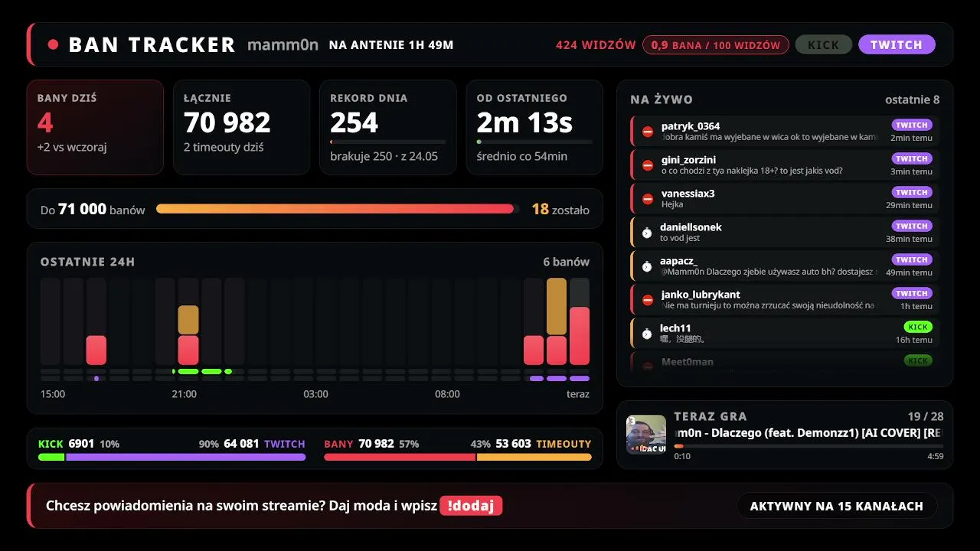Click the username aapacz_
This screenshot has height=551, width=980.
click(678, 260)
